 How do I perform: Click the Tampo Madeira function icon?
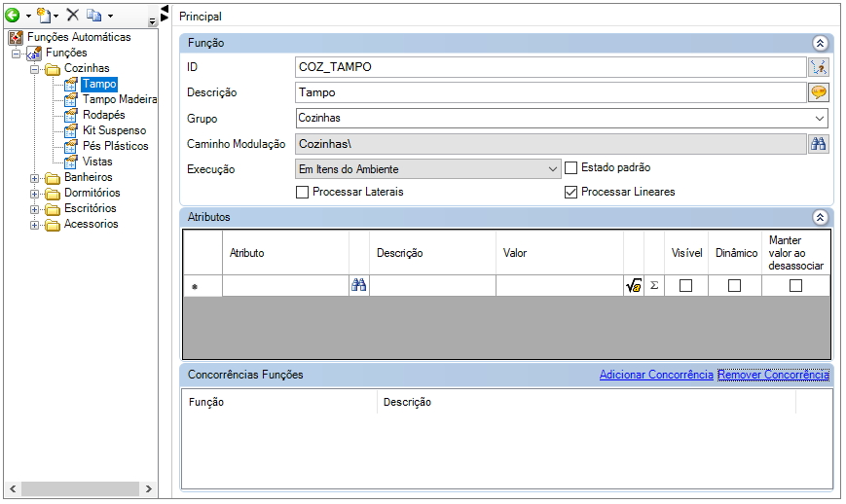(x=71, y=99)
